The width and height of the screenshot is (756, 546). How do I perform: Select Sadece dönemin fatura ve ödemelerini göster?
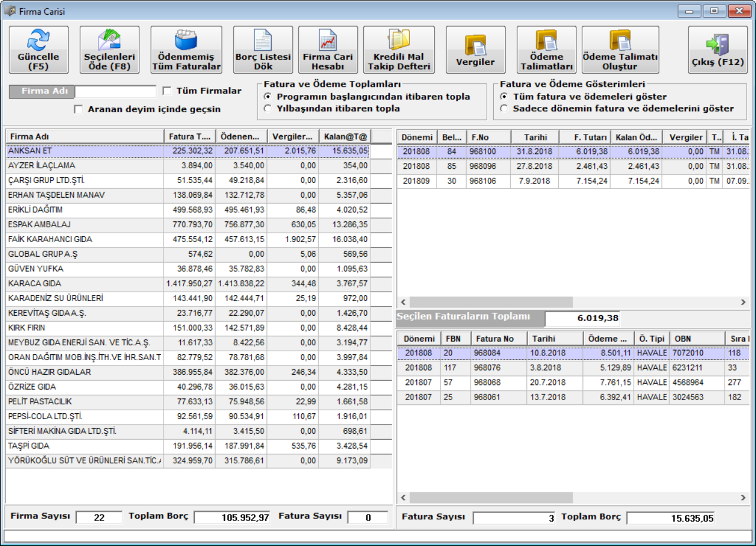[x=504, y=109]
